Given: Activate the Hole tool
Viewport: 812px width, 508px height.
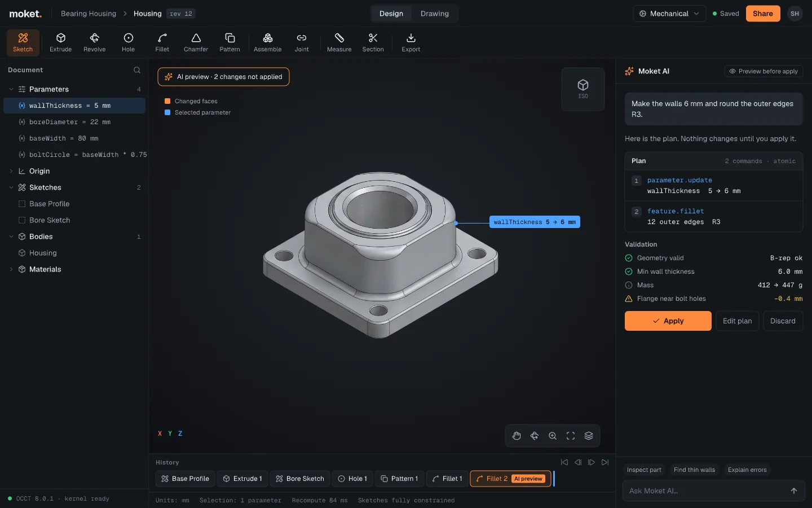Looking at the screenshot, I should [128, 43].
